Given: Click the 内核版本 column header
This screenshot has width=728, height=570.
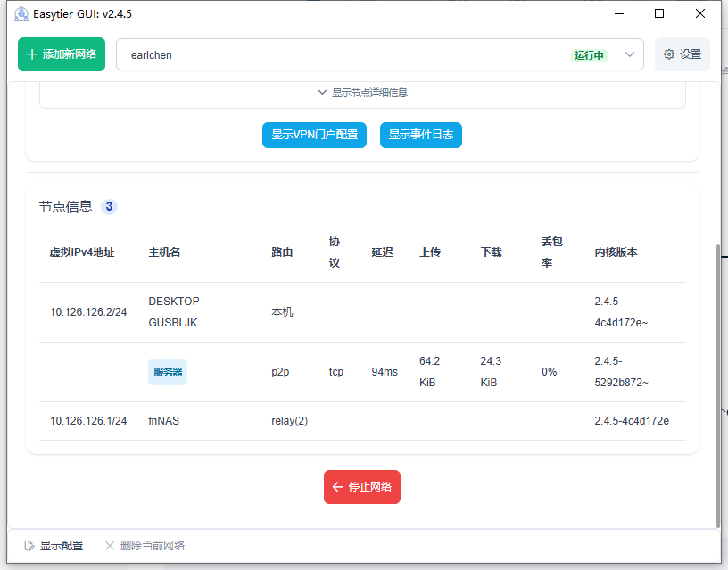Looking at the screenshot, I should pyautogui.click(x=616, y=252).
